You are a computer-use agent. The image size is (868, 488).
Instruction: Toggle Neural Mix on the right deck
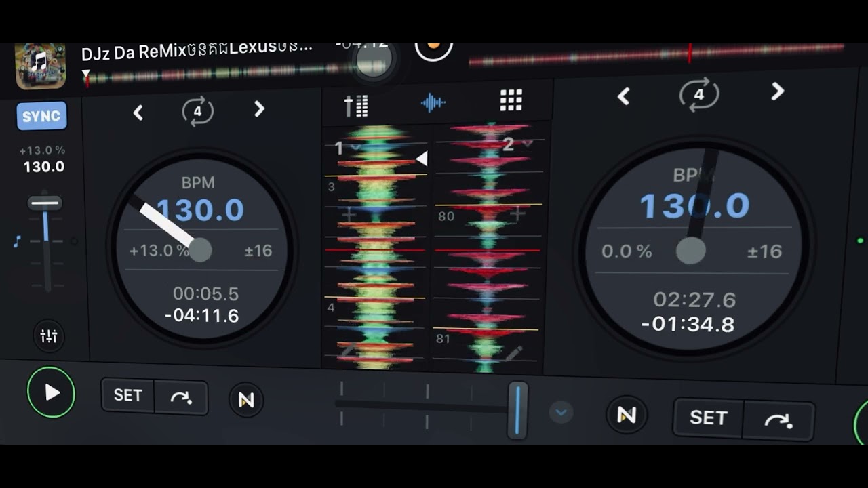[627, 415]
